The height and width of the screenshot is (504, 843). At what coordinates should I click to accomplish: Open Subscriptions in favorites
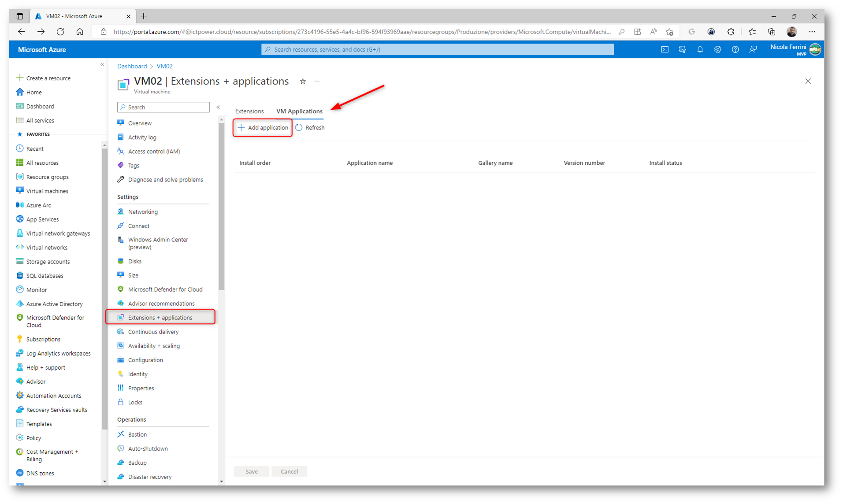[43, 339]
